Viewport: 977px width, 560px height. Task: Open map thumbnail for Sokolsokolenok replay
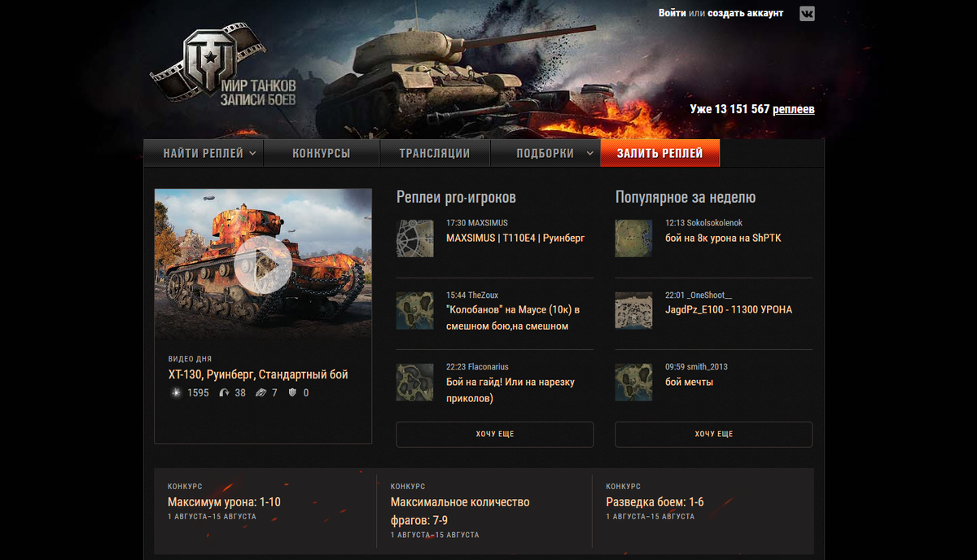(x=633, y=238)
